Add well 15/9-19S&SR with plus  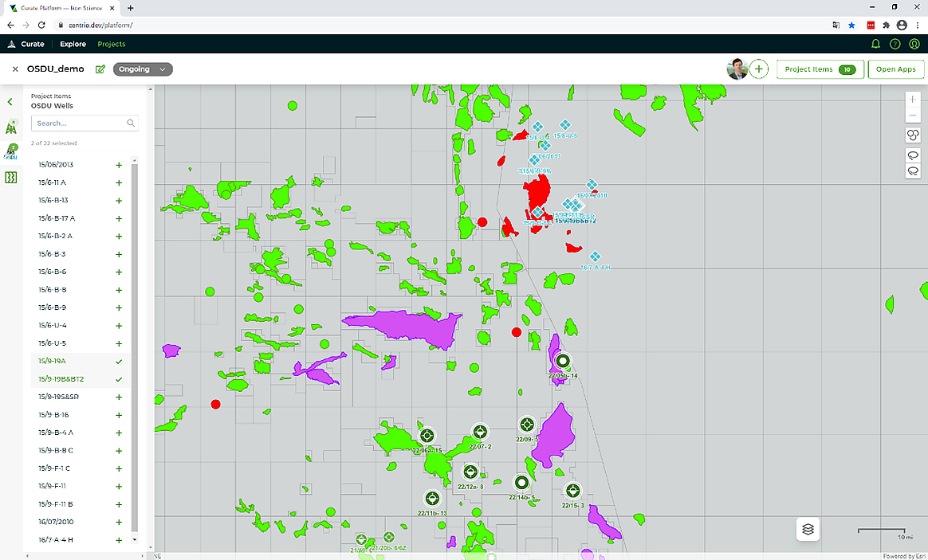point(119,397)
